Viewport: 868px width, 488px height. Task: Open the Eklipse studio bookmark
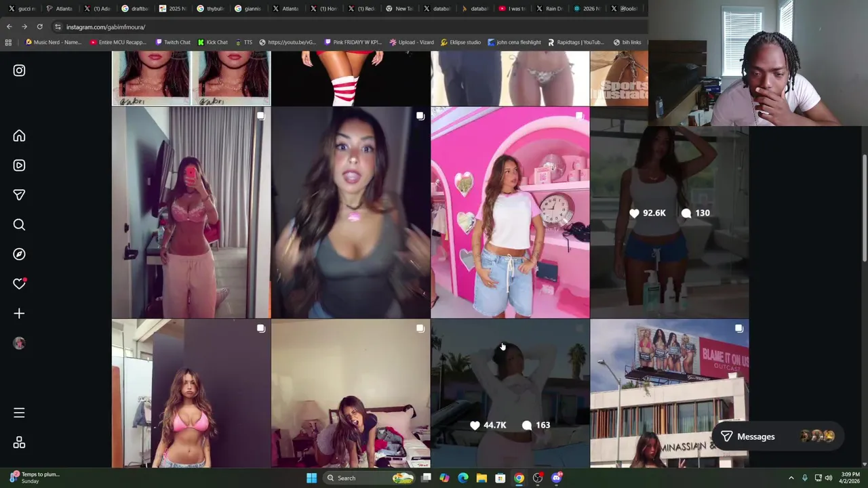click(460, 43)
